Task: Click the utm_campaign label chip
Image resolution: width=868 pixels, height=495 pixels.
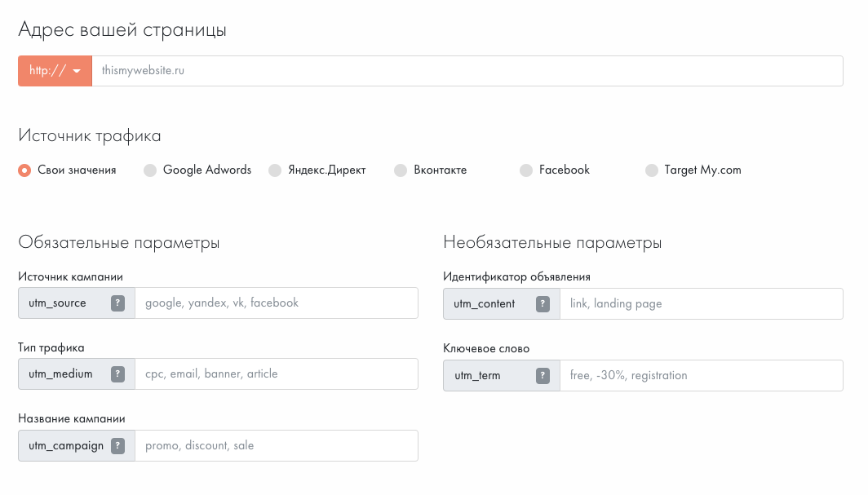Action: click(x=65, y=445)
